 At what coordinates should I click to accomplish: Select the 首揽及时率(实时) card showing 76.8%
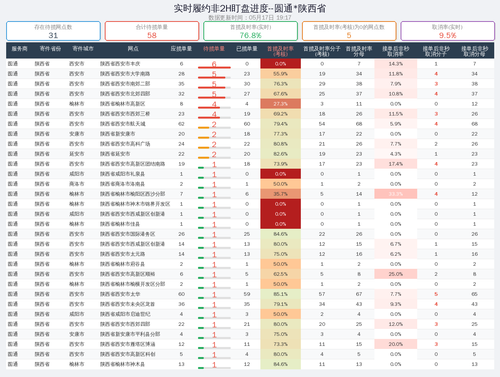coord(250,31)
